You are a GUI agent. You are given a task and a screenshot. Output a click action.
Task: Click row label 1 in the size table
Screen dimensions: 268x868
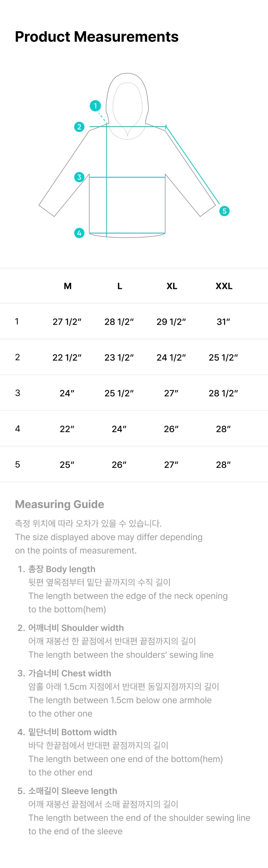[x=17, y=321]
